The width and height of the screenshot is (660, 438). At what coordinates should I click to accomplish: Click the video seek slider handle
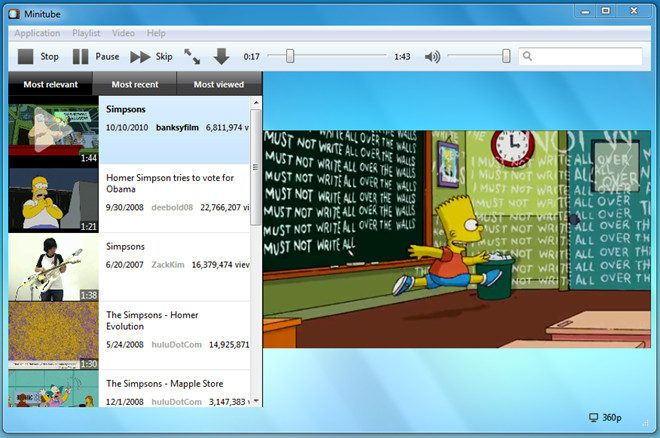[x=290, y=56]
